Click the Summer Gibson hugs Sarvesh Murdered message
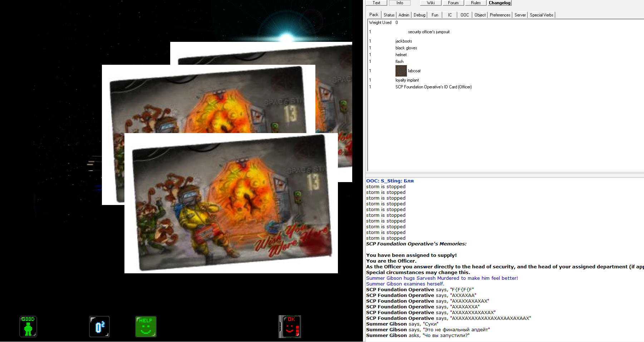This screenshot has width=644, height=342. 442,278
